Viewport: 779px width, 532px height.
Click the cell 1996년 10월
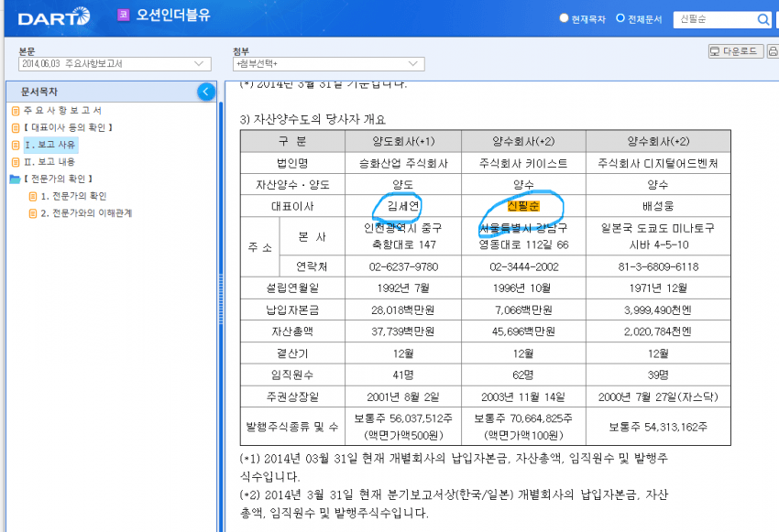tap(523, 288)
